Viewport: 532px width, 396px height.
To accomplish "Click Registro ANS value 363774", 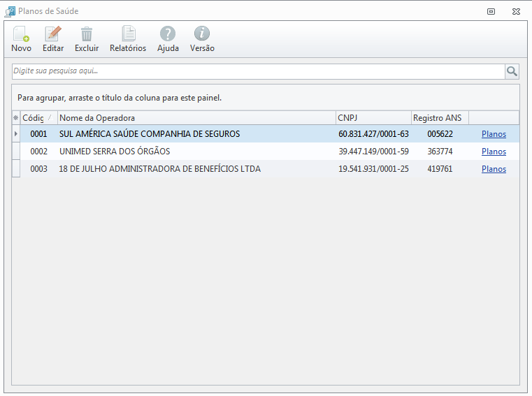I will (440, 152).
